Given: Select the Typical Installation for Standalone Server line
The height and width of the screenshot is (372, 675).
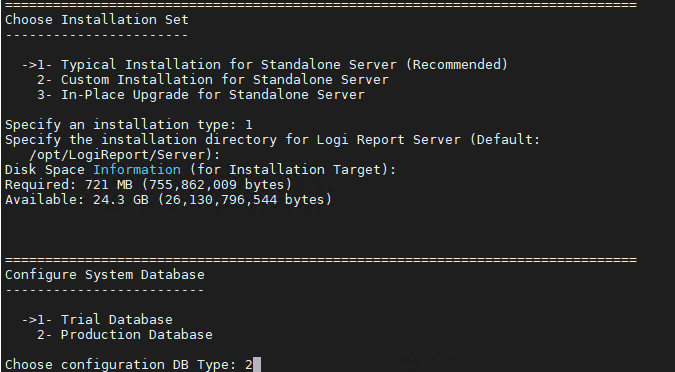Looking at the screenshot, I should 265,65.
